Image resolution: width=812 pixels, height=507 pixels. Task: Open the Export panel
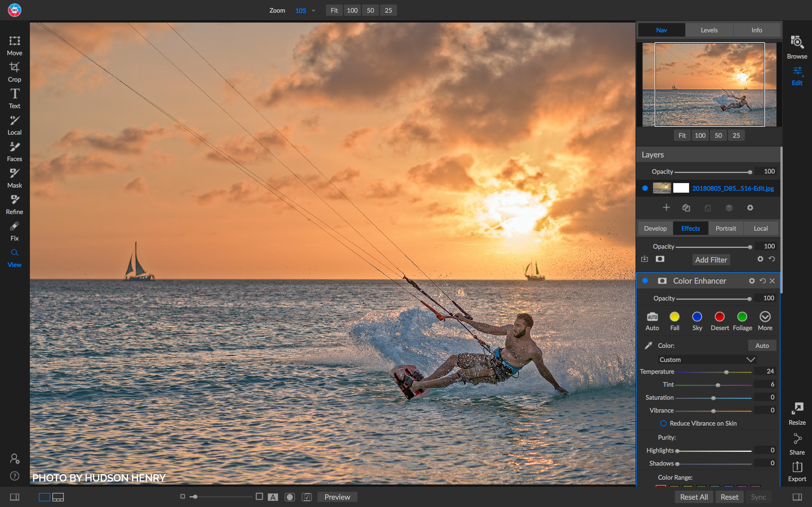coord(797,471)
